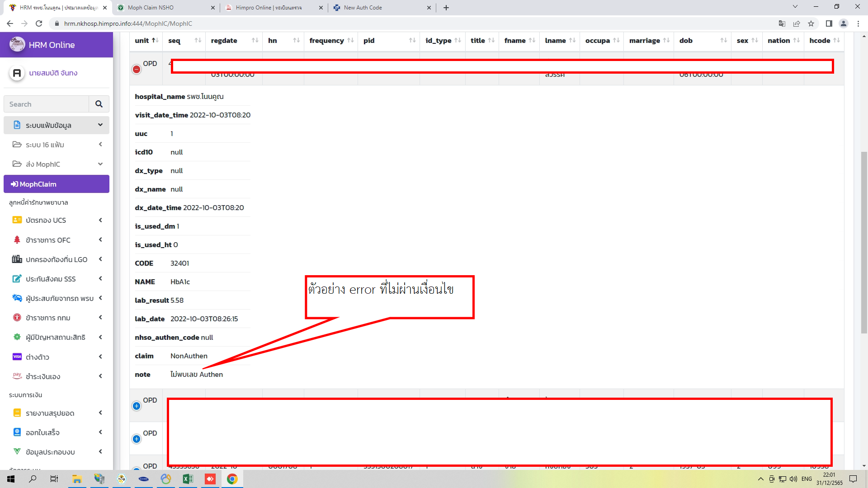Viewport: 868px width, 488px height.
Task: Click the page vertical scrollbar thumb
Action: [864, 242]
